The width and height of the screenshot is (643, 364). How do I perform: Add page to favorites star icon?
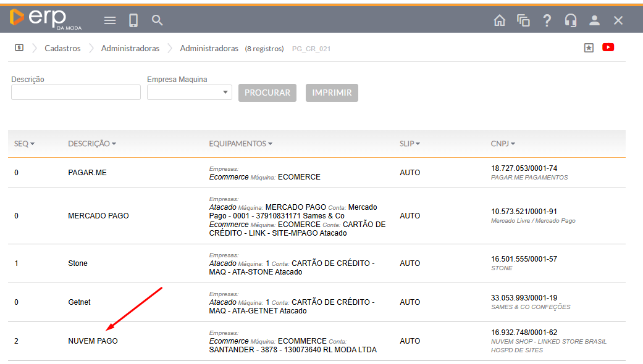tap(589, 48)
